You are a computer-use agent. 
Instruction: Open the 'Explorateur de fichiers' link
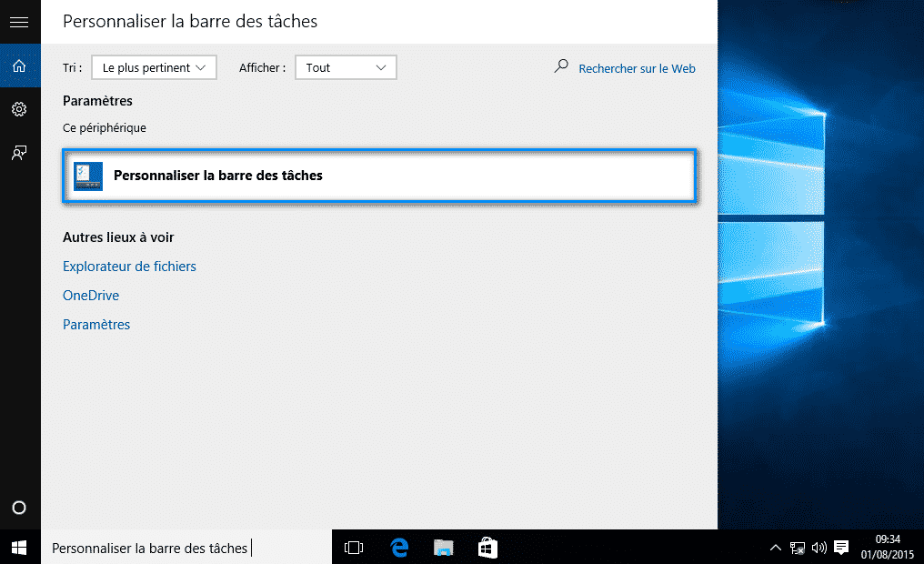click(x=129, y=267)
